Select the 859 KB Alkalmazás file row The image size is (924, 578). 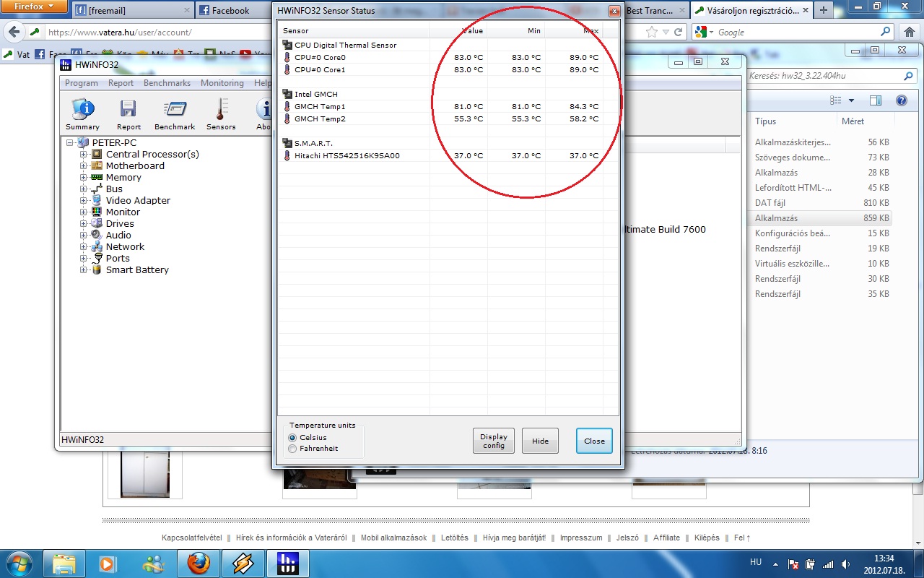click(821, 218)
